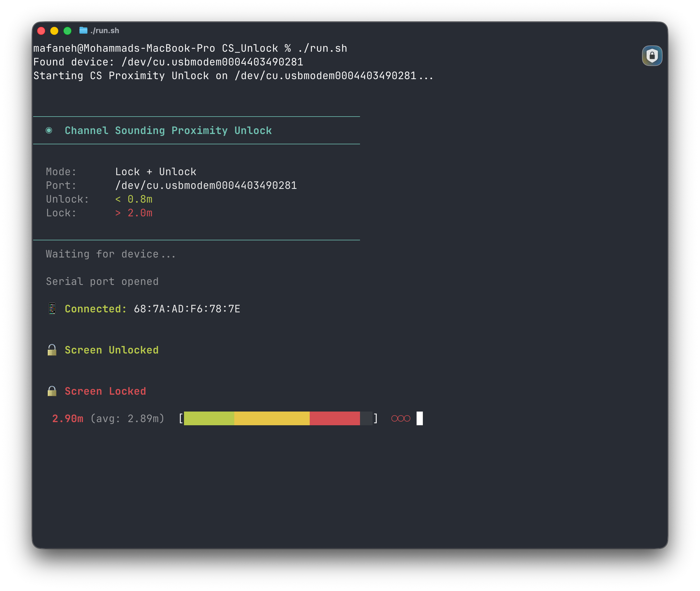
Task: Click the 2.90m distance reading
Action: tap(68, 418)
